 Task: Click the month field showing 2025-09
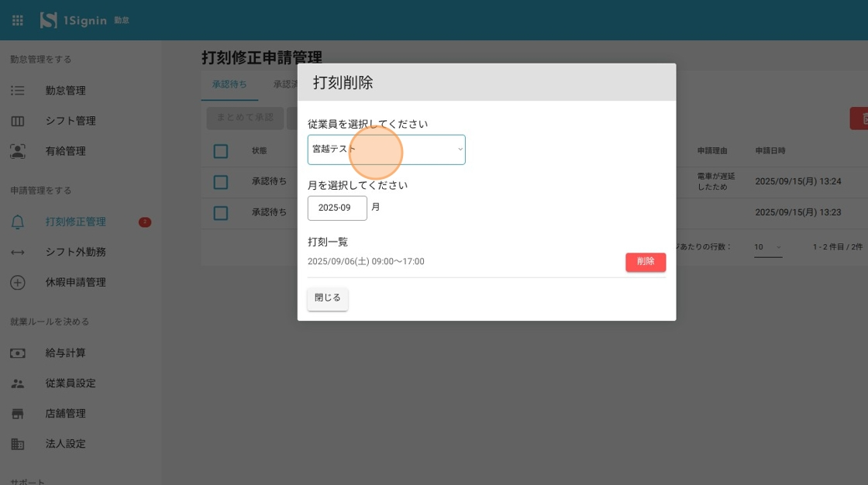point(337,208)
